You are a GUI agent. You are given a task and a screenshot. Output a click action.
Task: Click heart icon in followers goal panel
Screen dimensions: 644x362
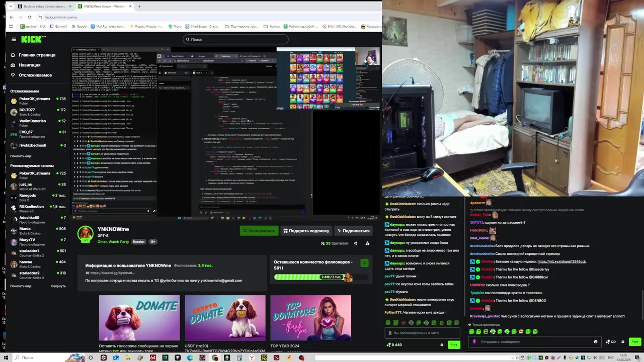(364, 263)
